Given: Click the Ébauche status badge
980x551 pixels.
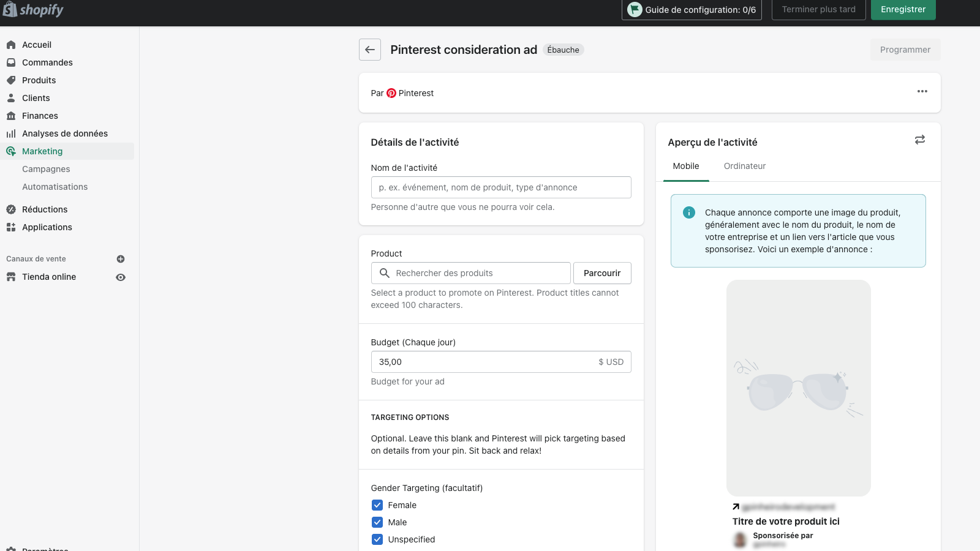Looking at the screenshot, I should click(563, 50).
